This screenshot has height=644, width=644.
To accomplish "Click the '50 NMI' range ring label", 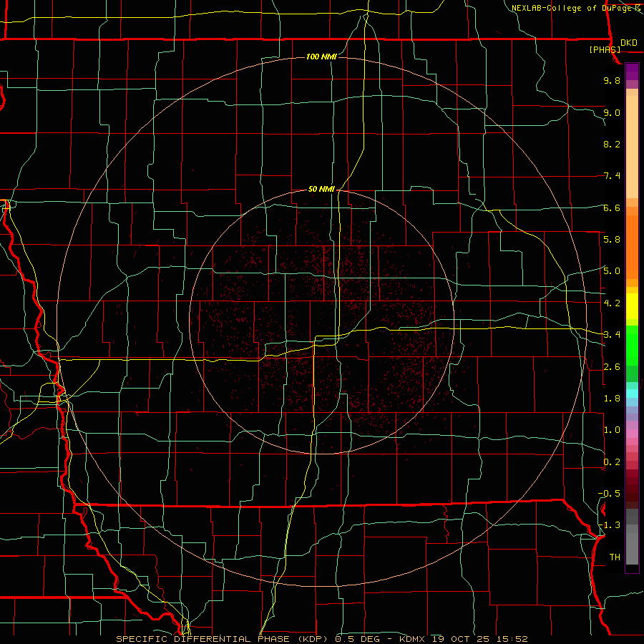I will (x=321, y=189).
